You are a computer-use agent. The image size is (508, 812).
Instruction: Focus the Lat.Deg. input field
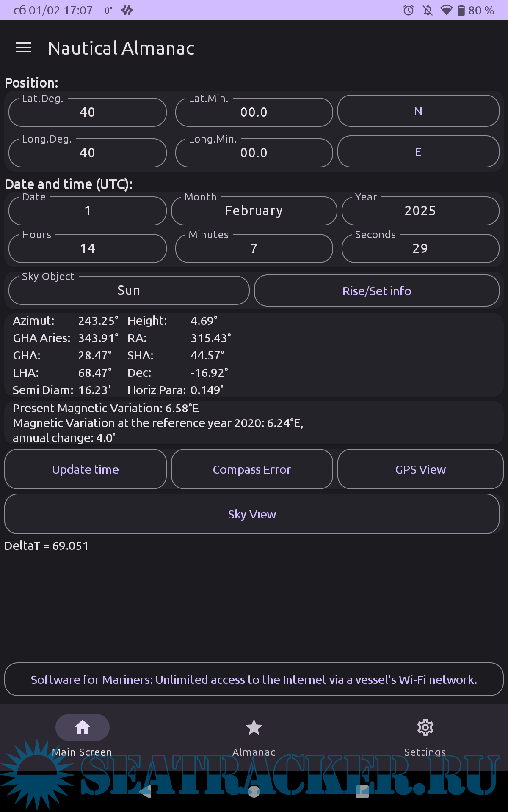point(87,112)
